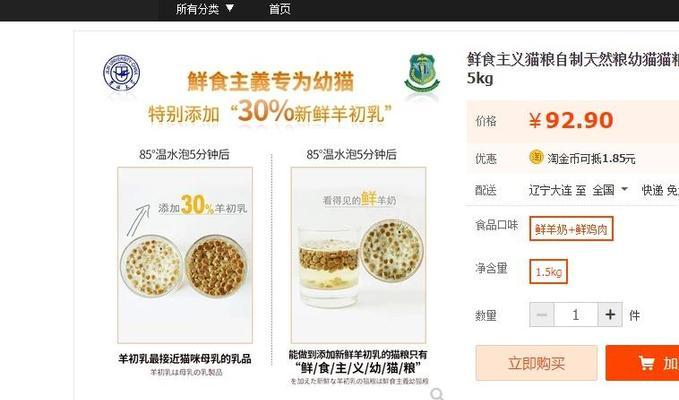Click the green shield badge logo
Image resolution: width=679 pixels, height=400 pixels.
(422, 74)
